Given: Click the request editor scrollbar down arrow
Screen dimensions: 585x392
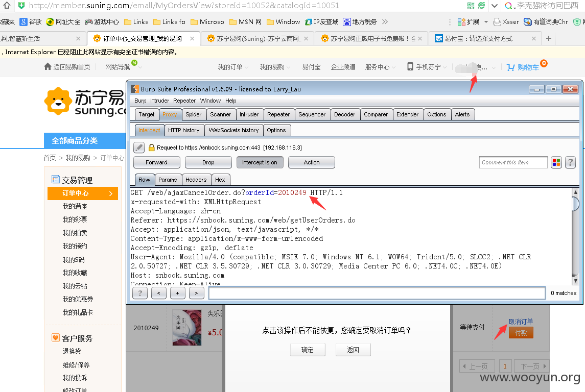Looking at the screenshot, I should pos(575,281).
